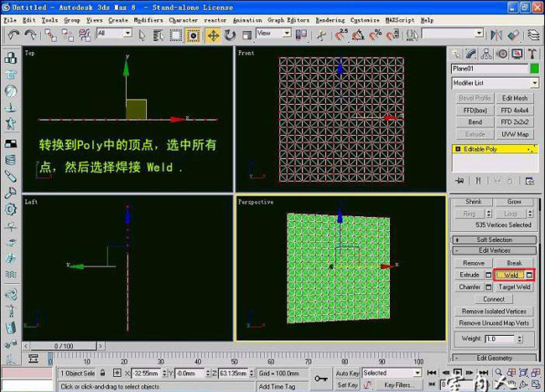Open the Motion command panel tab
The image size is (545, 392).
(x=501, y=54)
